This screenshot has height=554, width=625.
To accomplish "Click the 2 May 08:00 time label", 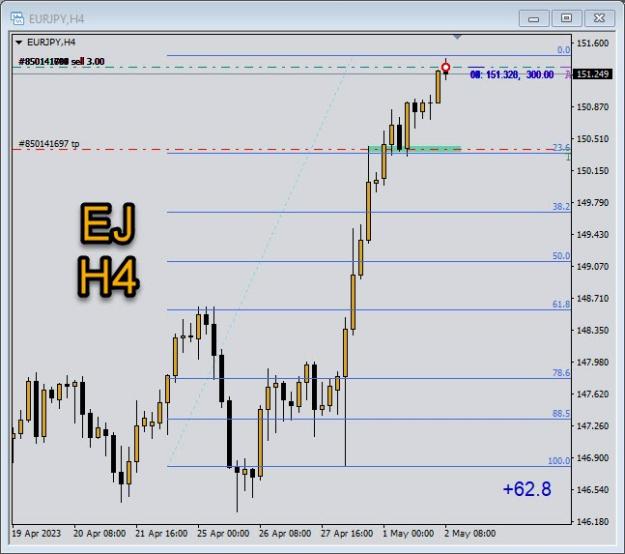I will (470, 533).
